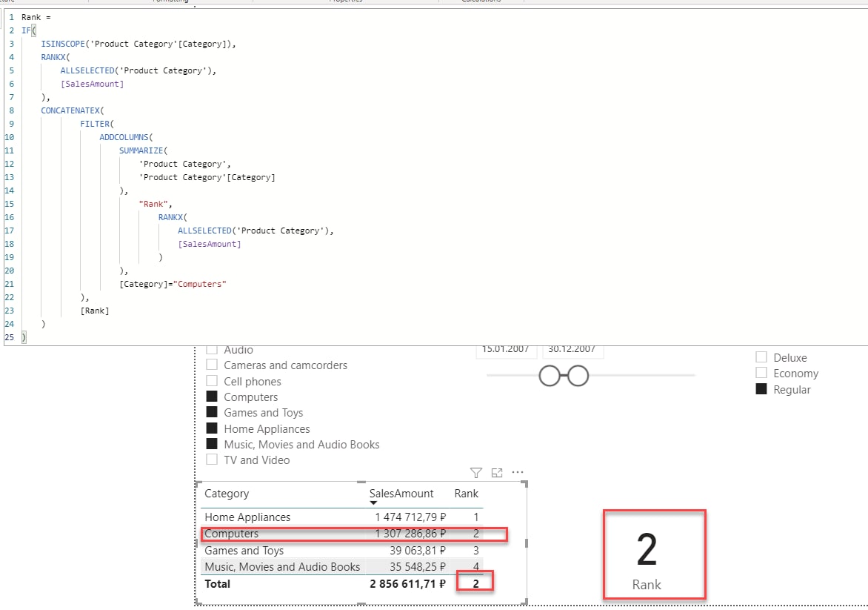Viewport: 868px width, 610px height.
Task: Sort table by Category column header
Action: pyautogui.click(x=227, y=493)
